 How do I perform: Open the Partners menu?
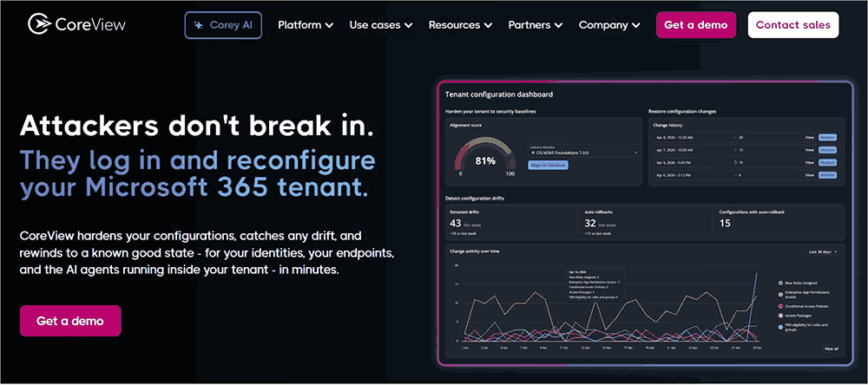point(536,25)
